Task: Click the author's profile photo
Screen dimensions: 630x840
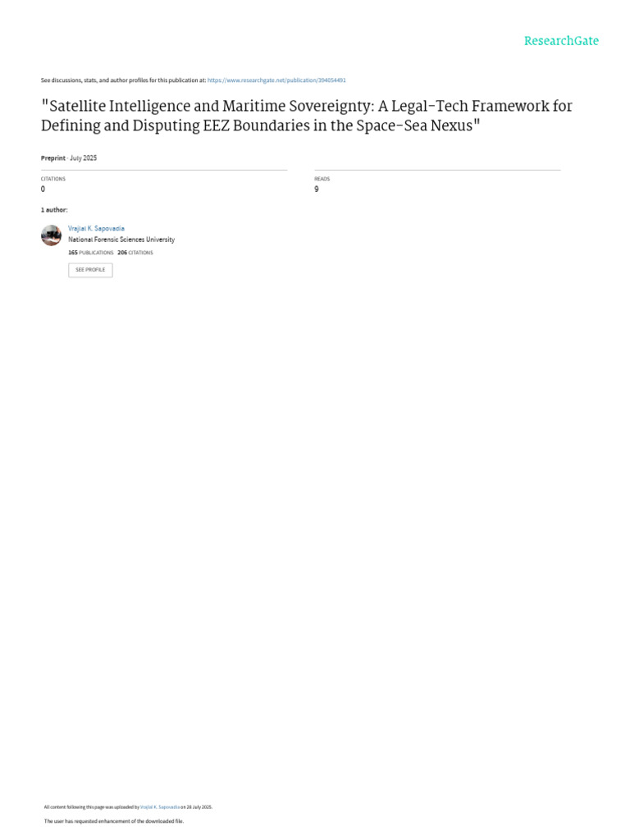Action: point(51,235)
